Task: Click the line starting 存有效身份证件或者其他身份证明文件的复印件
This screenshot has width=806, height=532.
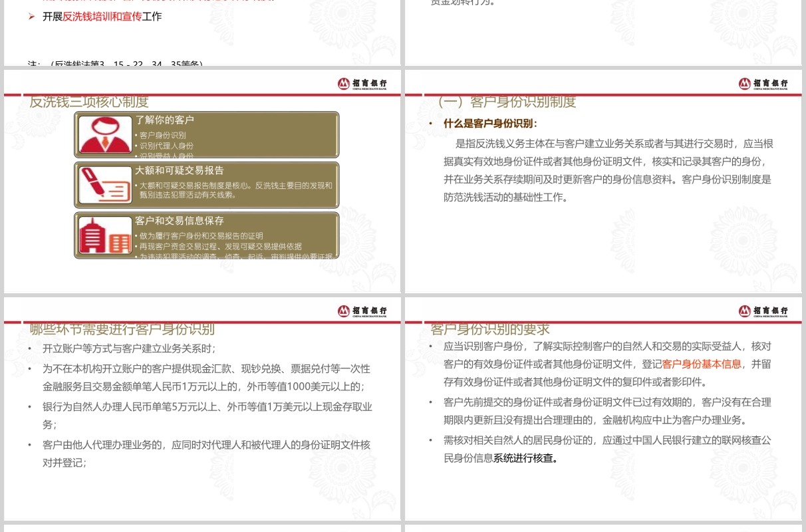Action: click(x=576, y=382)
